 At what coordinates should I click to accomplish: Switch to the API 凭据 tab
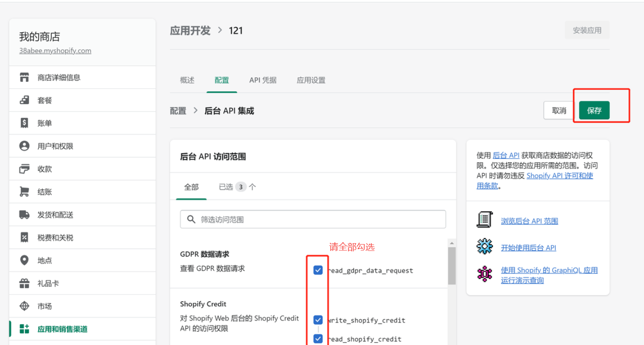(263, 80)
